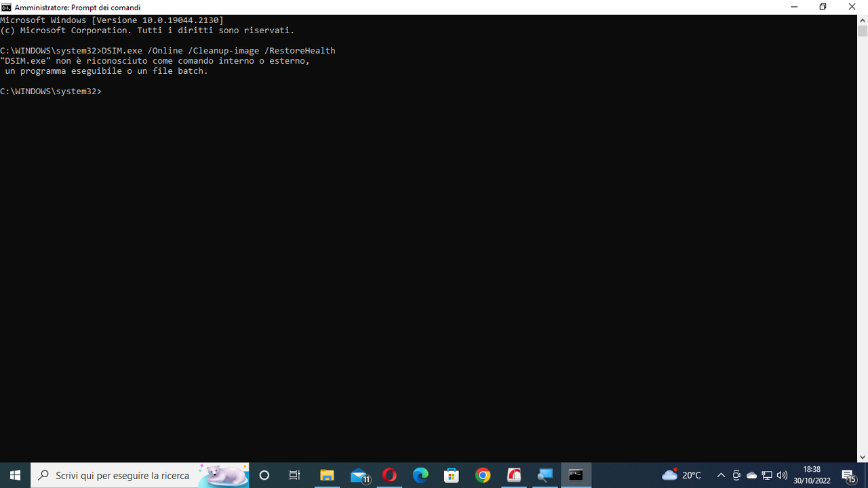Close the Command Prompt window

(852, 7)
